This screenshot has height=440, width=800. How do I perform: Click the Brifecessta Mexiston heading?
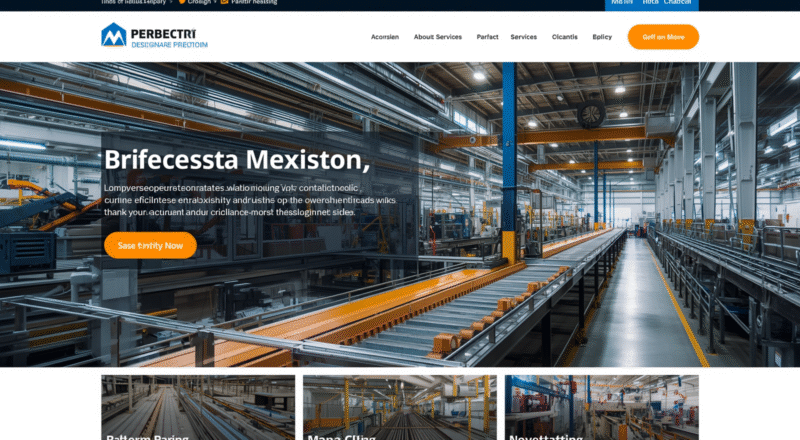pos(237,160)
